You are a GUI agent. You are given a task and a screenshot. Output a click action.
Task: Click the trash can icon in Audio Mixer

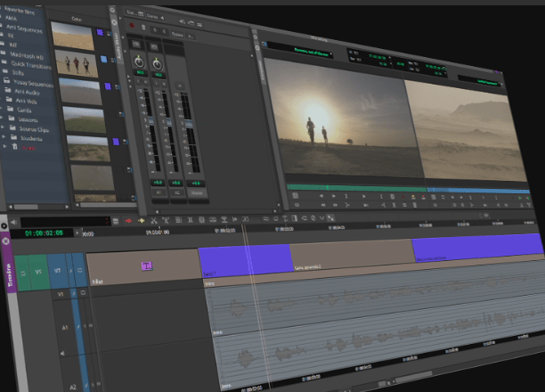coord(142,27)
